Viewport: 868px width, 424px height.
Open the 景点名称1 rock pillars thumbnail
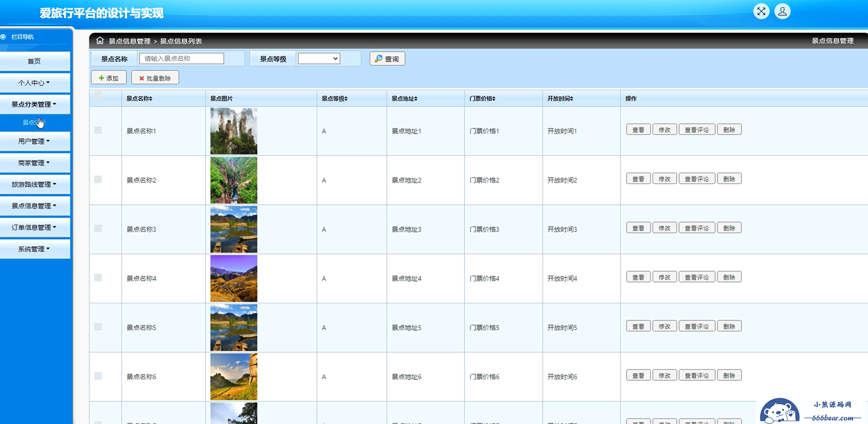pos(234,131)
